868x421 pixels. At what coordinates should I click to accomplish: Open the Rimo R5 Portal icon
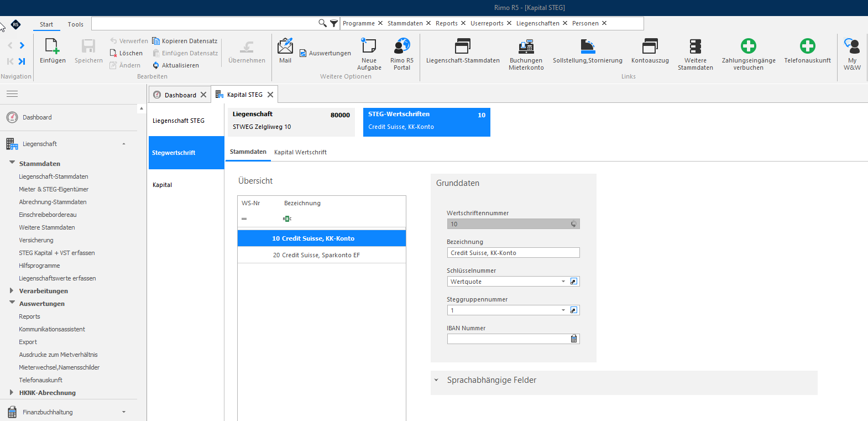click(402, 46)
